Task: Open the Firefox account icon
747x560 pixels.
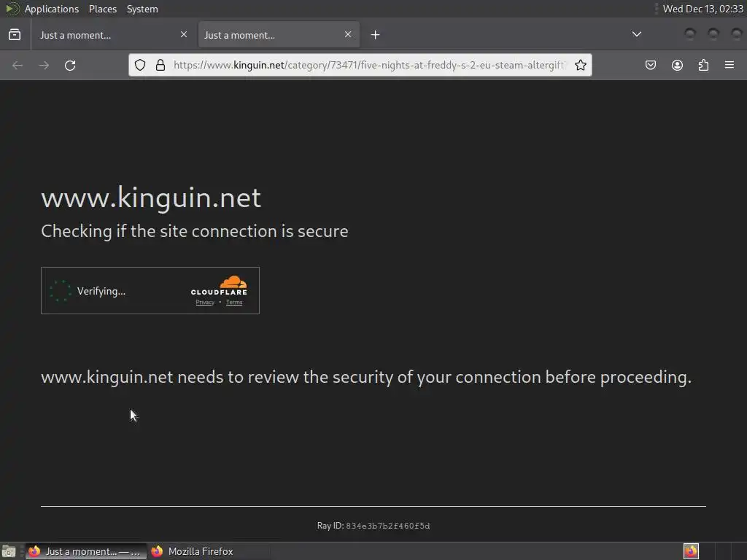Action: coord(677,65)
